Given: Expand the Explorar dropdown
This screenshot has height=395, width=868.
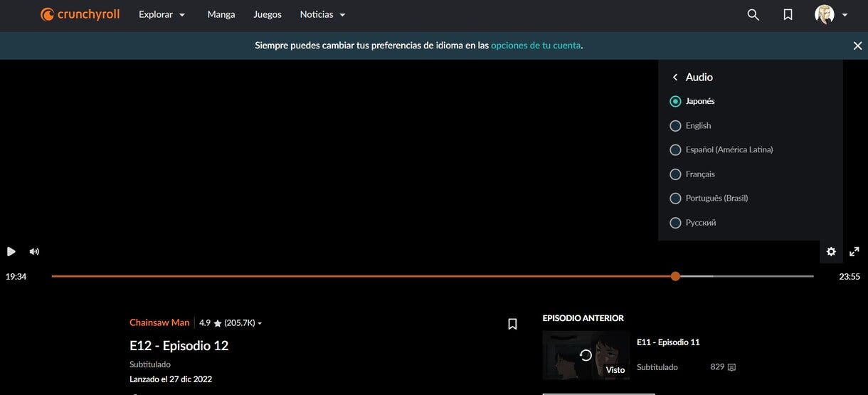Looking at the screenshot, I should point(162,14).
